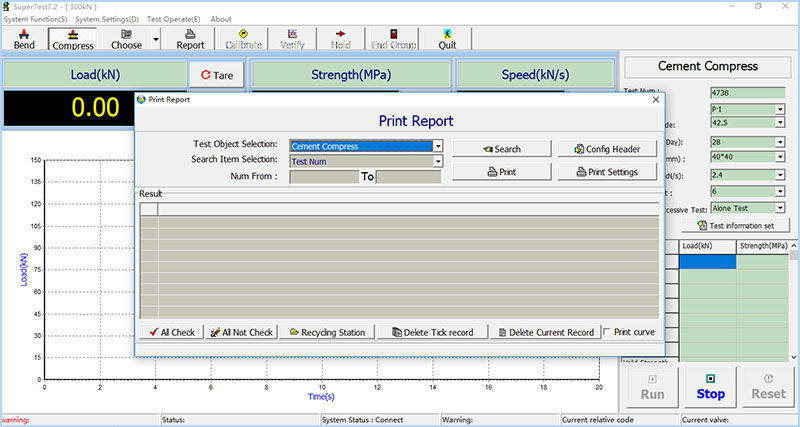Viewport: 800px width, 427px height.
Task: Click the Compress test toolbar icon
Action: pyautogui.click(x=73, y=39)
